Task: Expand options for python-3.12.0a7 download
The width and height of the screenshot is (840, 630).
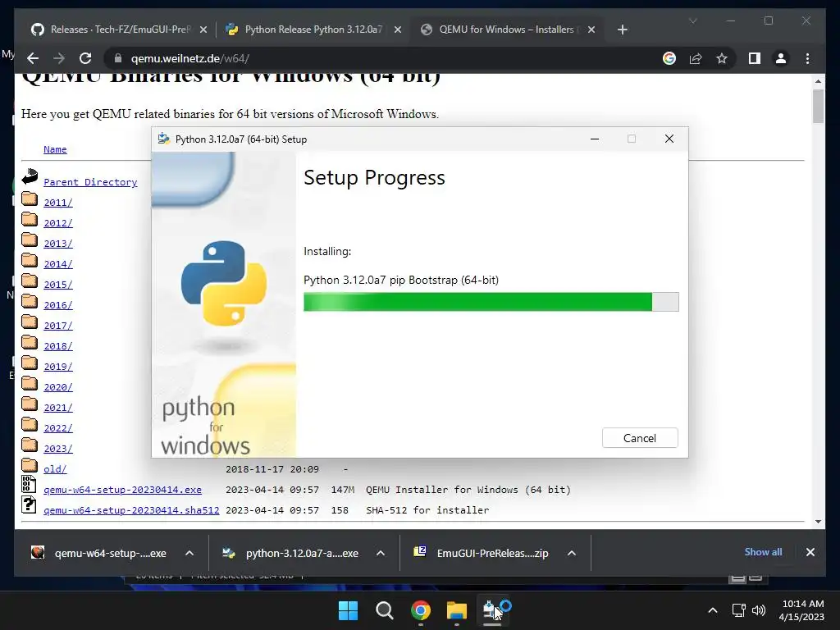Action: [381, 553]
